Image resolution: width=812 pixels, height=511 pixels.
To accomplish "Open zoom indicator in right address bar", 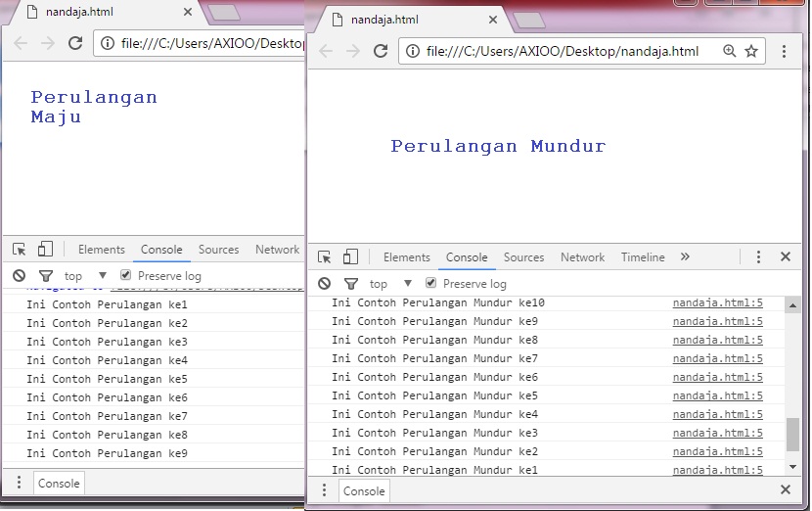I will (729, 50).
